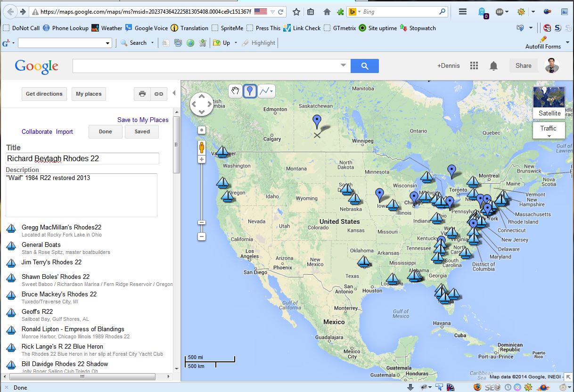Click the Collaborate link

click(x=37, y=131)
